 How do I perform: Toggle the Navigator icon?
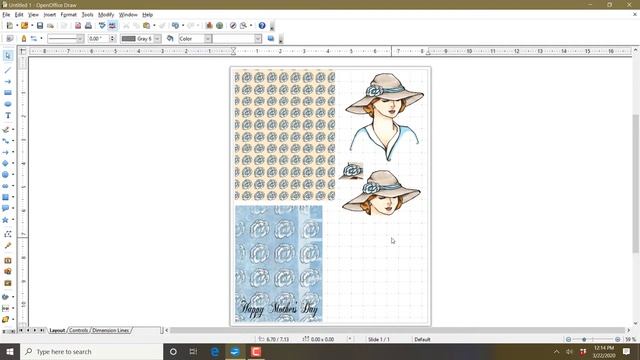(x=233, y=26)
